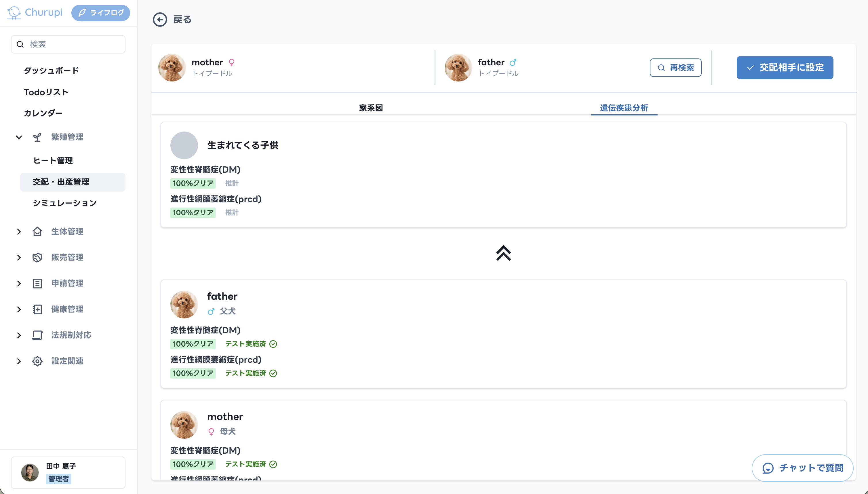Click the double up-arrow chevron icon
This screenshot has height=494, width=868.
click(x=503, y=253)
